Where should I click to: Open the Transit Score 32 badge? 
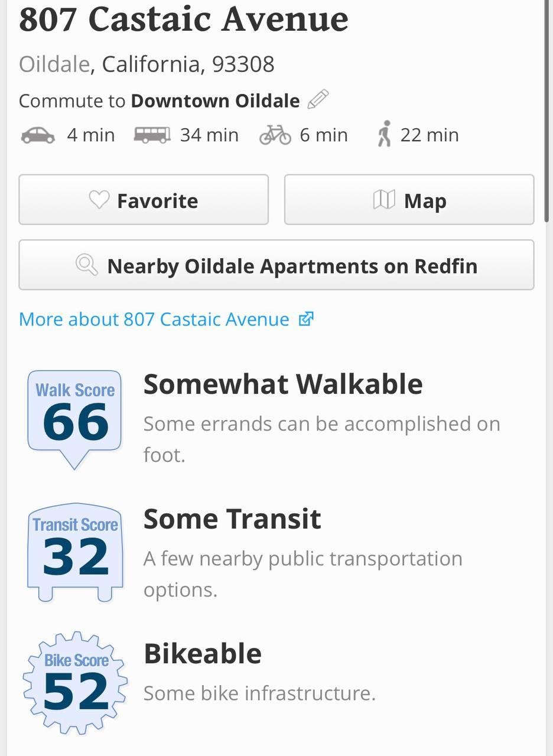[75, 553]
